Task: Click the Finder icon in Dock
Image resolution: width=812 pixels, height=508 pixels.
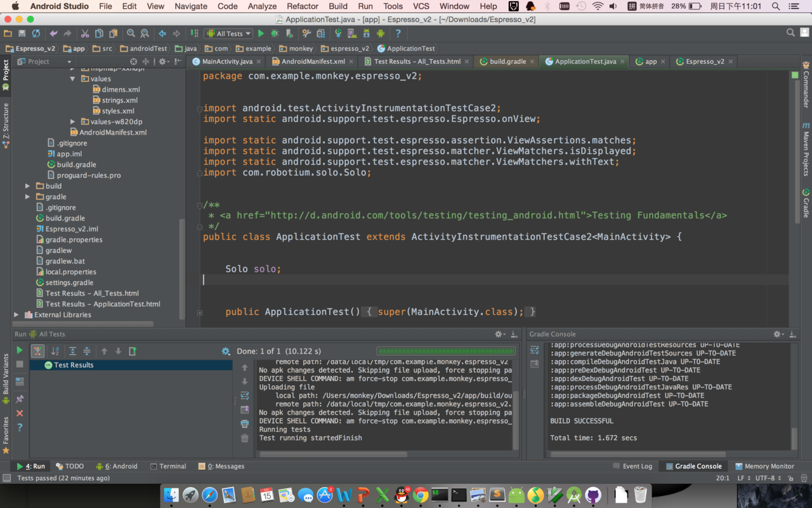Action: pyautogui.click(x=171, y=495)
